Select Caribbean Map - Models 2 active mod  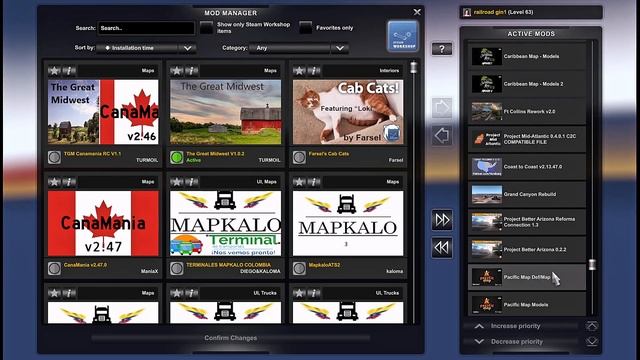tap(527, 84)
